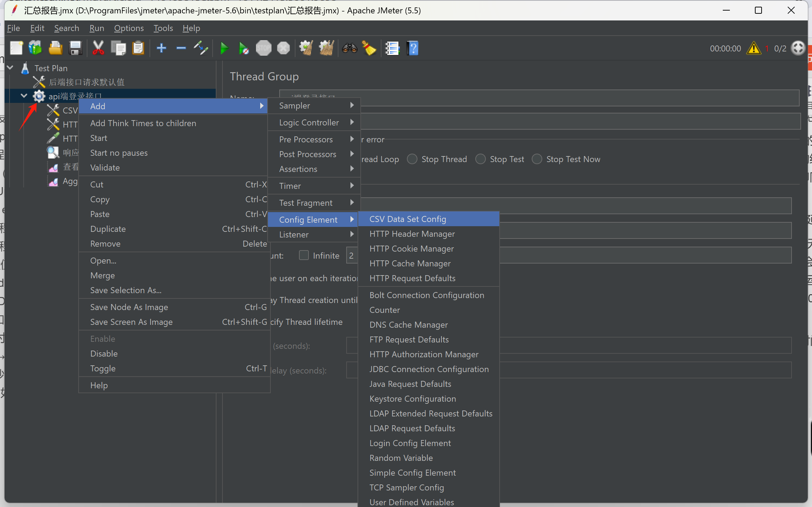Click the Stop test toolbar icon
This screenshot has width=812, height=507.
pyautogui.click(x=263, y=48)
